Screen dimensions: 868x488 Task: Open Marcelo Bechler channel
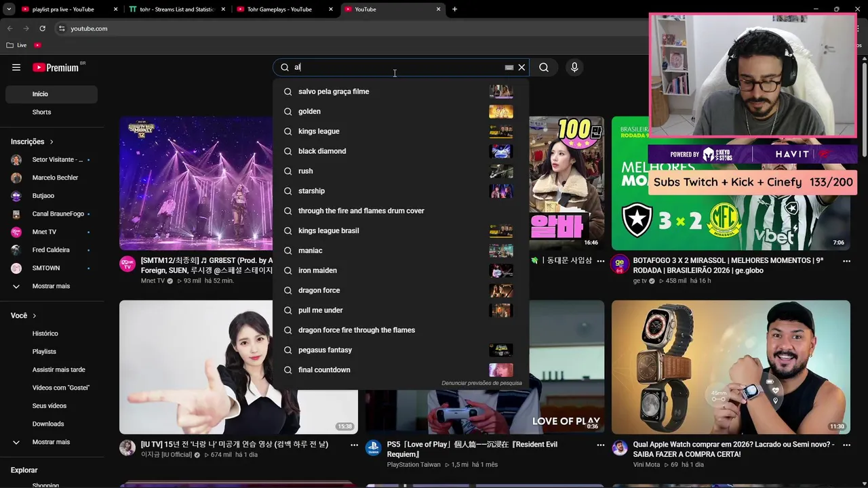[52, 178]
